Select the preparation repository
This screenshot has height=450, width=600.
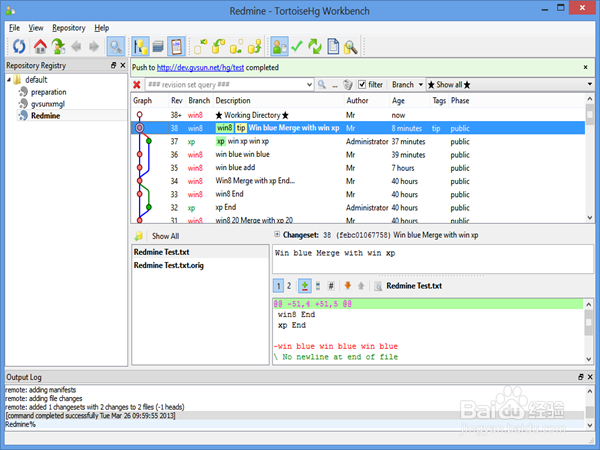click(x=49, y=92)
